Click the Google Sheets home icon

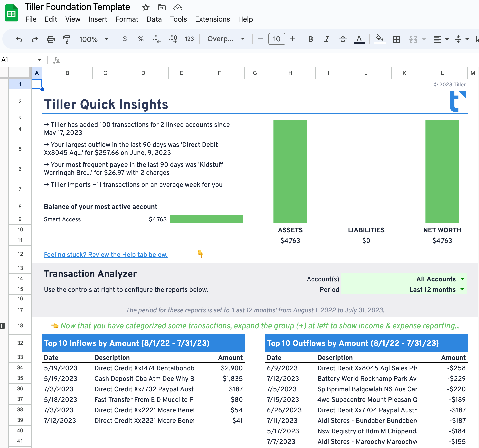(x=11, y=13)
